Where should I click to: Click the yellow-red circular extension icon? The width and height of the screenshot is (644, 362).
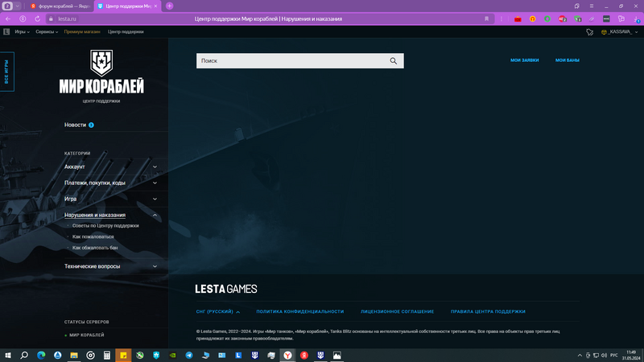(532, 19)
